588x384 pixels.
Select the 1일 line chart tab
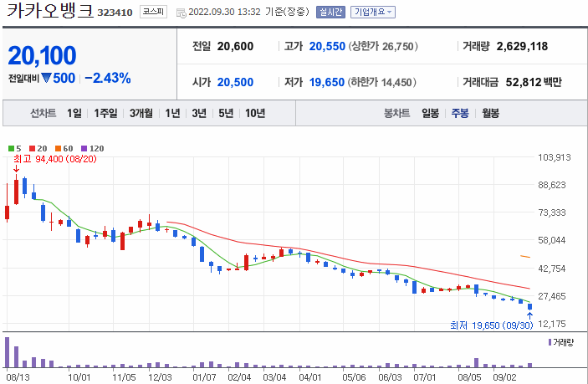point(74,113)
